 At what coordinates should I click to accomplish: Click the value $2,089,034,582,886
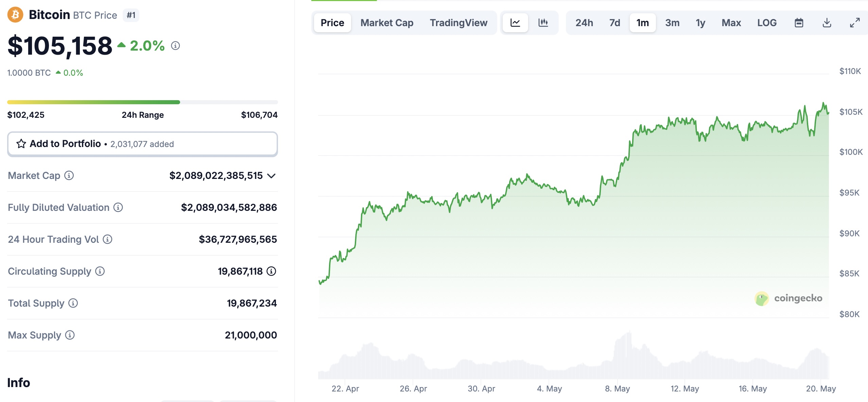coord(229,207)
